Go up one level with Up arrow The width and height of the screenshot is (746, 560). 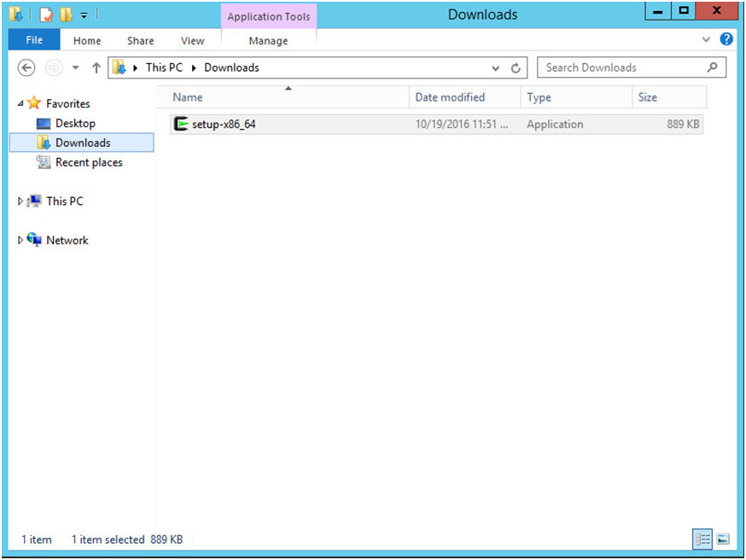pyautogui.click(x=96, y=67)
